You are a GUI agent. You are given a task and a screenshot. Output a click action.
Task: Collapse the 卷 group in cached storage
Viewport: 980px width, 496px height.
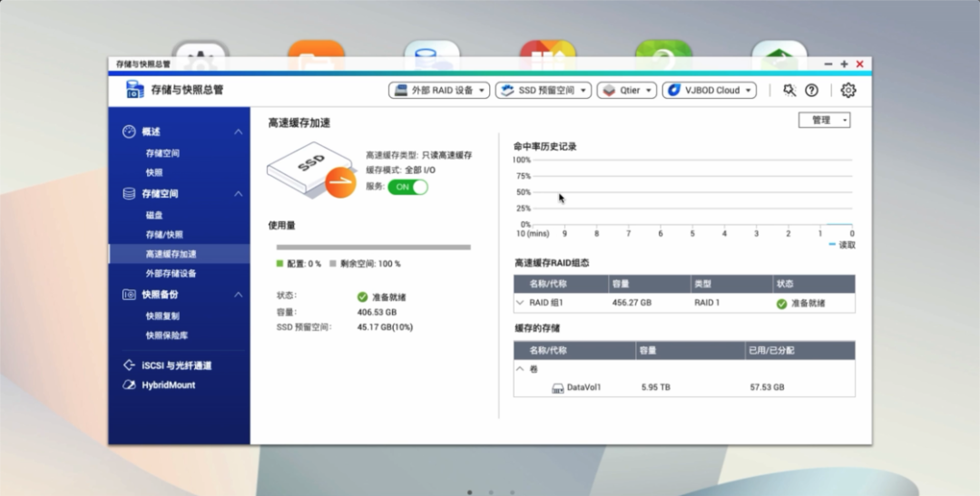pos(519,368)
